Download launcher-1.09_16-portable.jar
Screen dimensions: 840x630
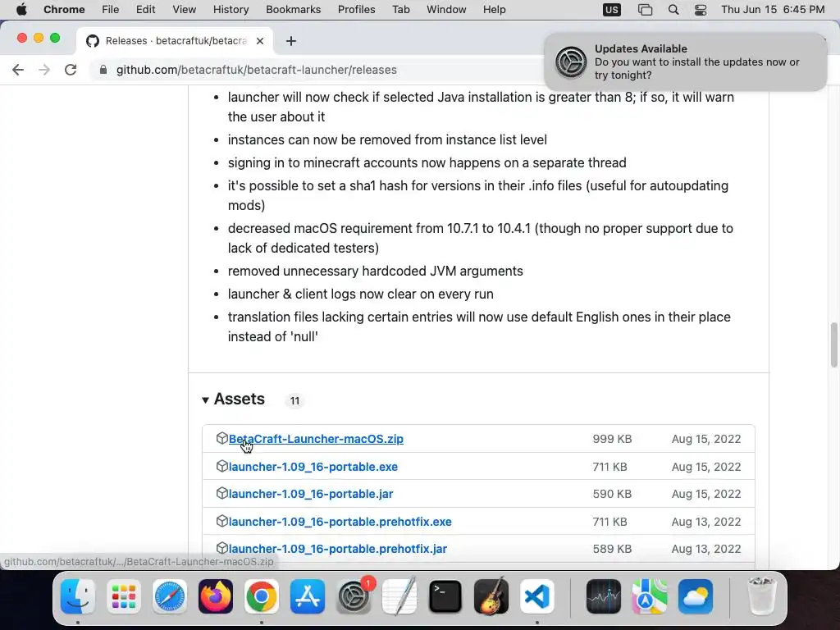pyautogui.click(x=311, y=494)
